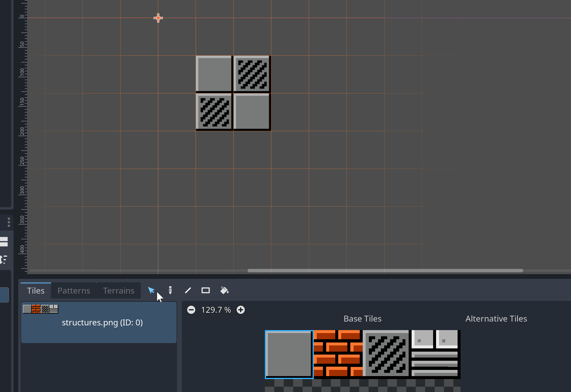Activate the Line drawing tool

click(188, 290)
